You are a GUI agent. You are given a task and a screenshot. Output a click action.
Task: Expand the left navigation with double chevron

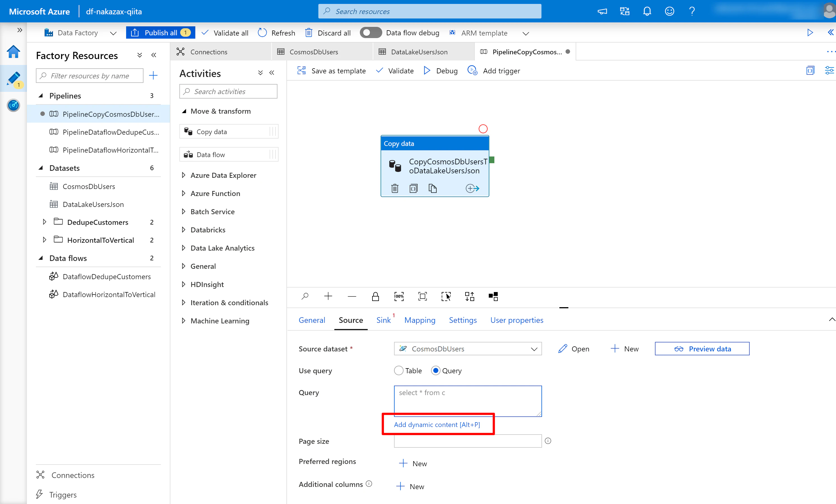tap(20, 30)
